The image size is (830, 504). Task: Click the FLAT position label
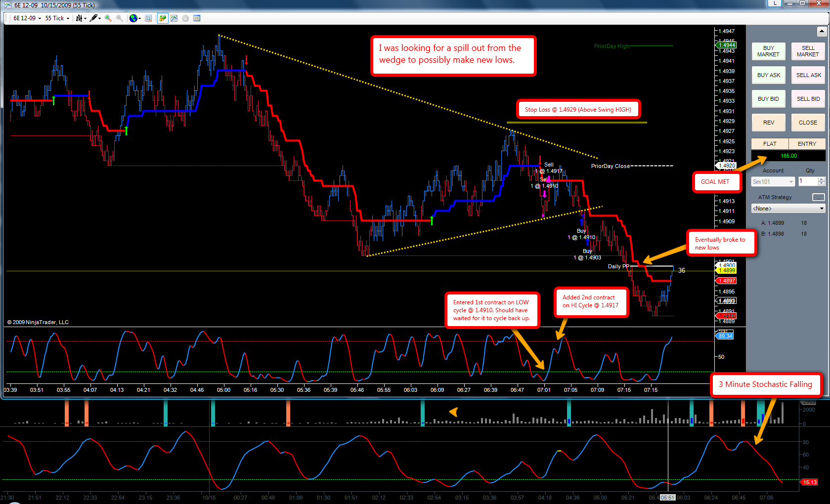tap(770, 144)
